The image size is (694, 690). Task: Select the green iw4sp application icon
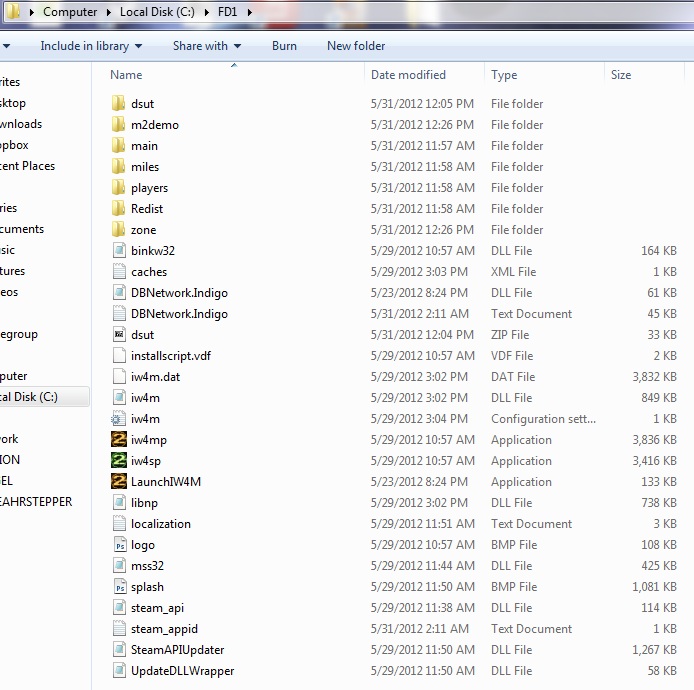click(x=119, y=460)
